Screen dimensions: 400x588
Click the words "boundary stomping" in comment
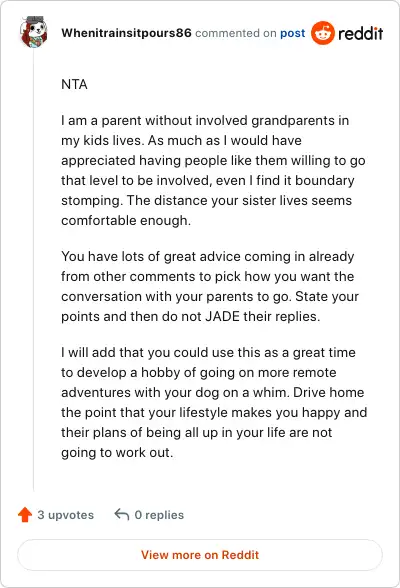(208, 190)
